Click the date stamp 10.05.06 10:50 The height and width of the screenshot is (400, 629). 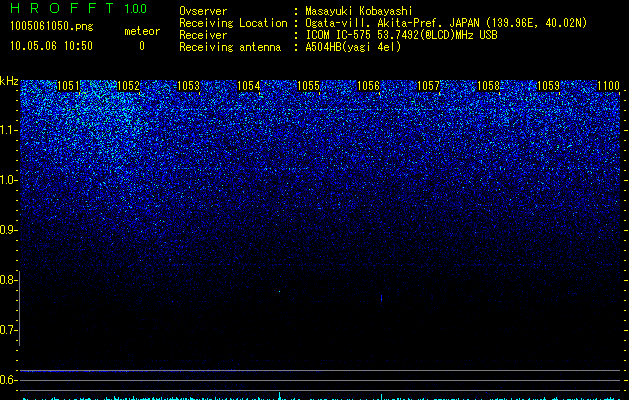click(51, 46)
